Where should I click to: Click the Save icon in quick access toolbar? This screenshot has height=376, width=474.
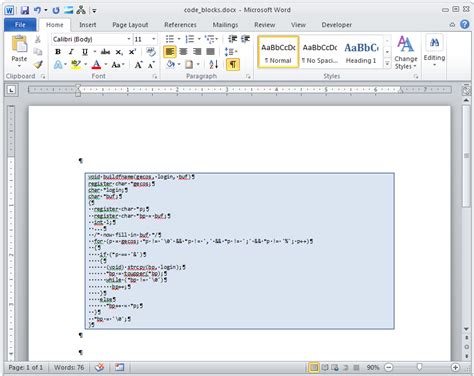(25, 10)
